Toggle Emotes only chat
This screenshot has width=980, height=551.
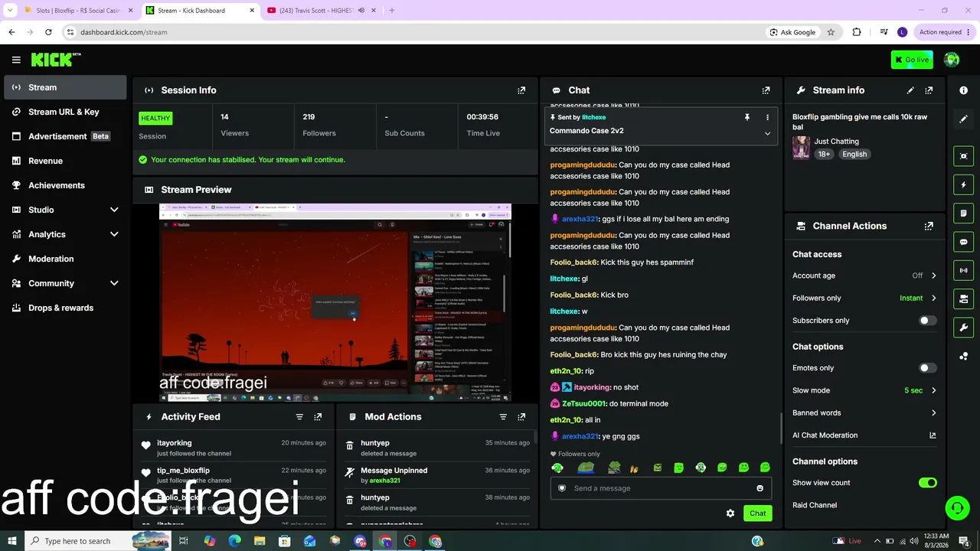tap(927, 368)
